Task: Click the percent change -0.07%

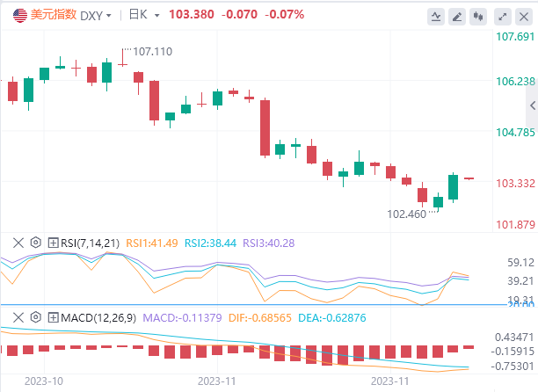Action: point(285,14)
